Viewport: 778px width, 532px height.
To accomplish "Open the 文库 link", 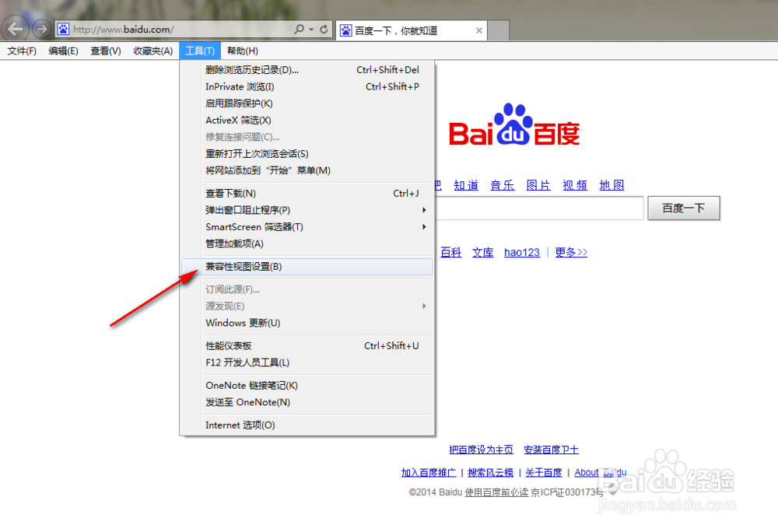I will click(x=483, y=252).
